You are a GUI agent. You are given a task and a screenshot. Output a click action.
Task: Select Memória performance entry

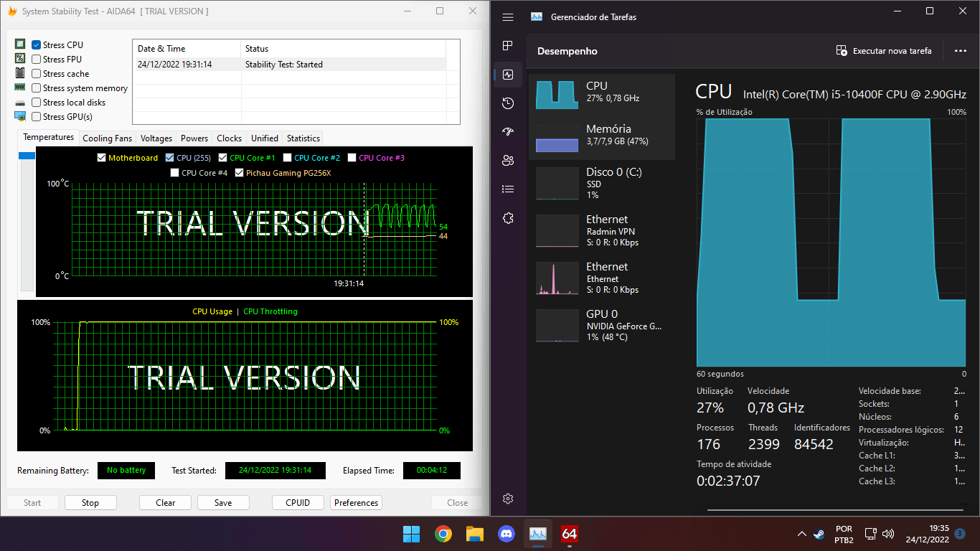602,138
